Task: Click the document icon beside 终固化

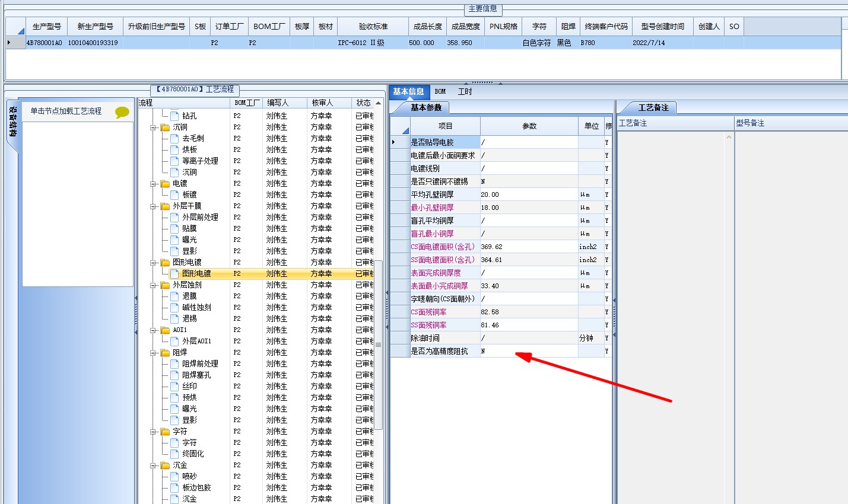Action: tap(174, 454)
